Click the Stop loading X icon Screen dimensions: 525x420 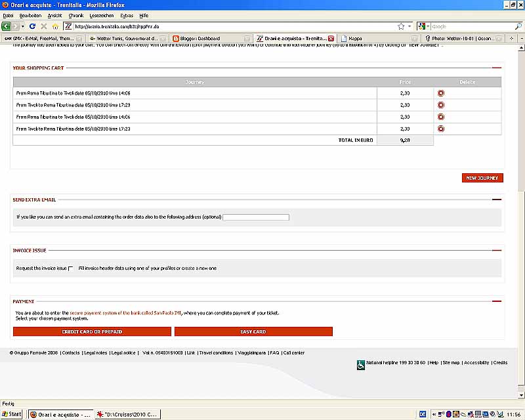[x=44, y=26]
